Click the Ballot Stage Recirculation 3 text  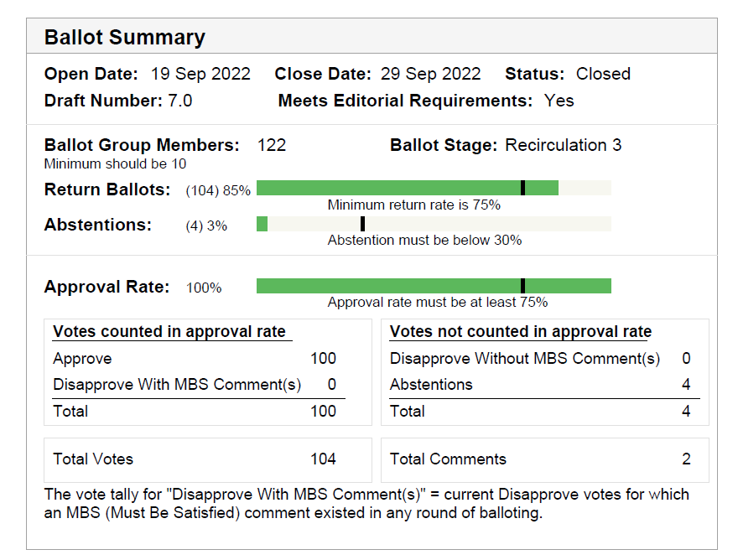coord(563,145)
